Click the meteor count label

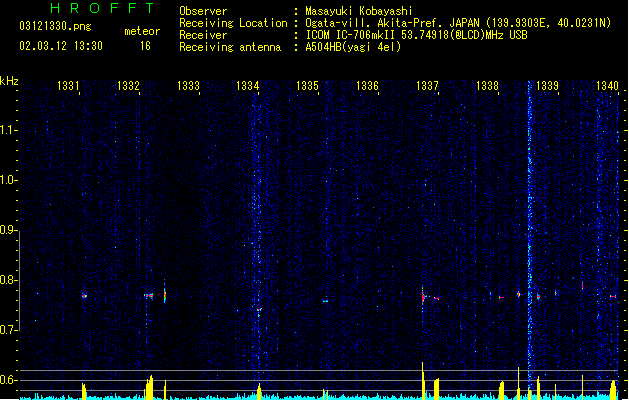pyautogui.click(x=142, y=31)
